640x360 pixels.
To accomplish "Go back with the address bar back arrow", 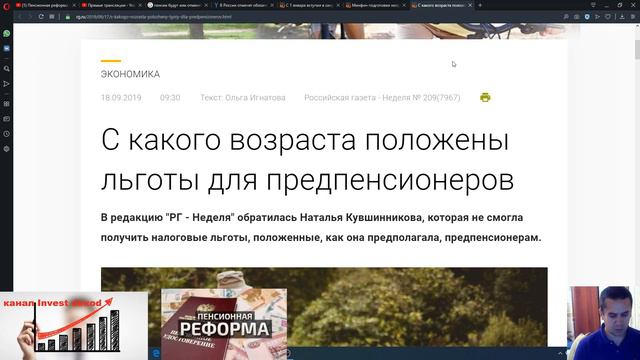I will click(20, 17).
